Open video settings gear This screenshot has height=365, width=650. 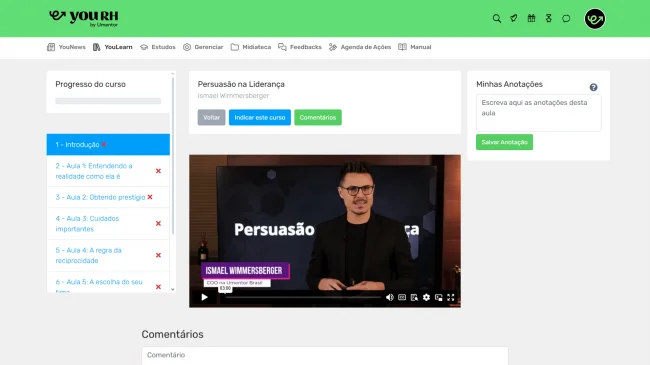pos(426,297)
